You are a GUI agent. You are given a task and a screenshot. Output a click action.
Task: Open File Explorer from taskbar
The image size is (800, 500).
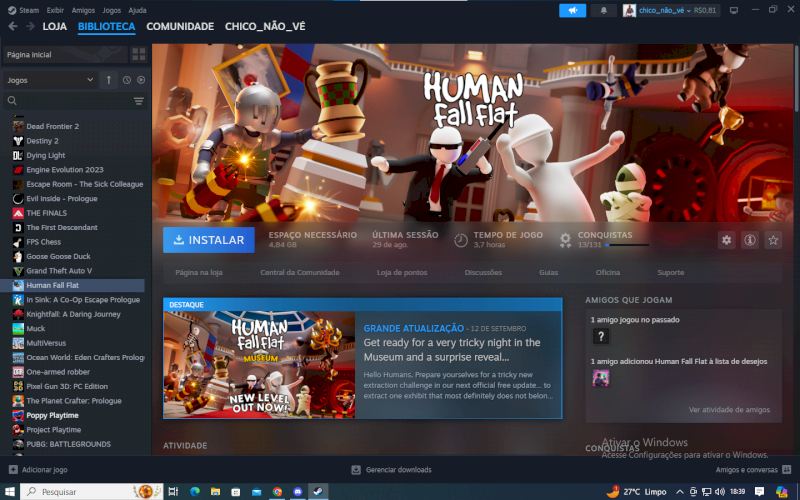point(215,492)
